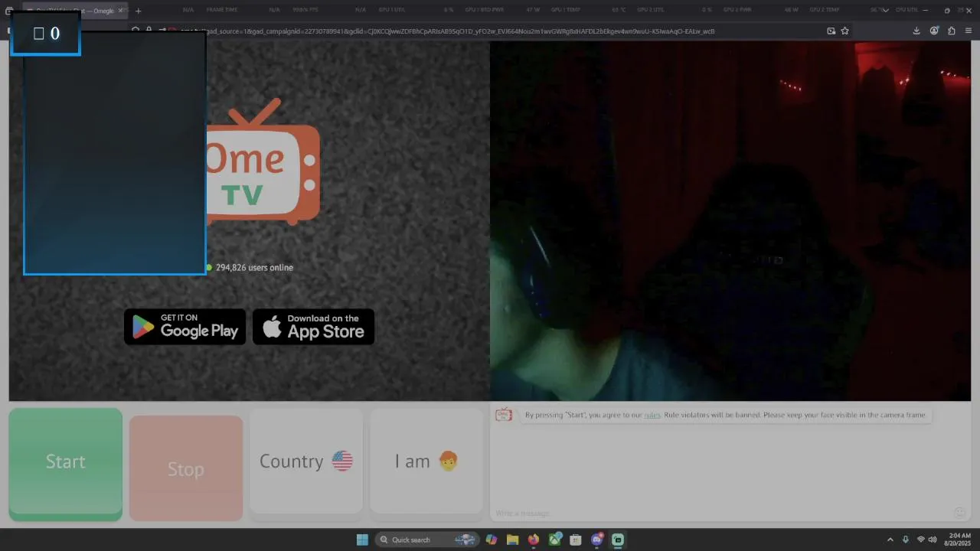This screenshot has width=980, height=551.
Task: Click the local webcam preview
Action: click(730, 220)
